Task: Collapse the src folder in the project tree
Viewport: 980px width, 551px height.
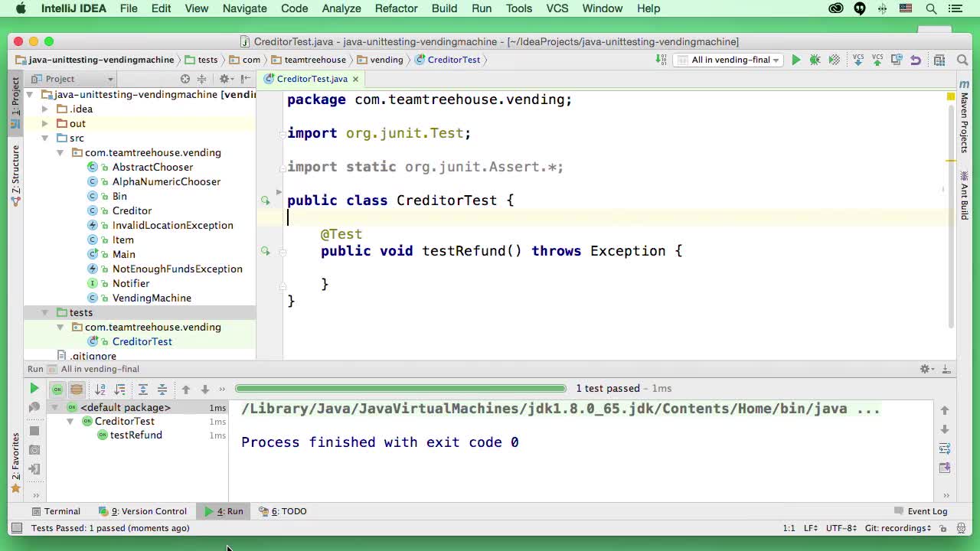Action: pos(46,138)
